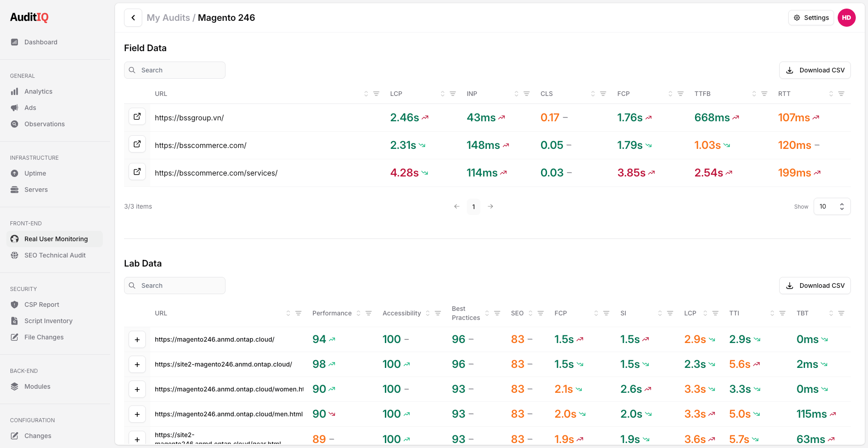Expand row magento246.anmd.ontap.cloud/ homepage
Screen dimensions: 868x448
click(x=137, y=340)
